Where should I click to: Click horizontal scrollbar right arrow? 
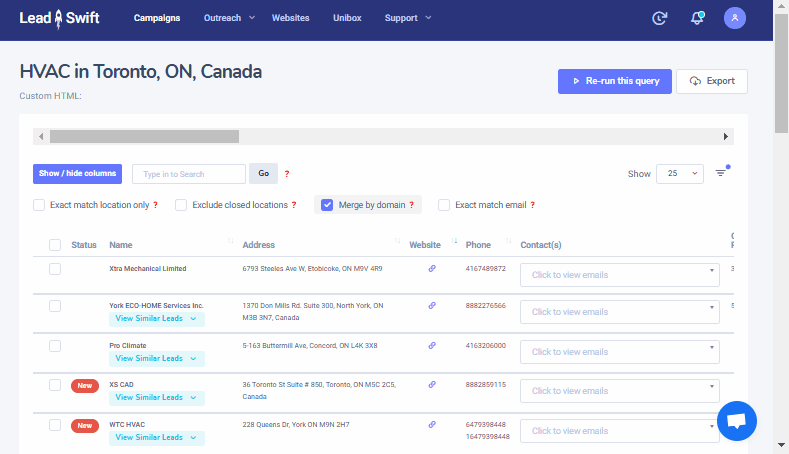click(726, 136)
